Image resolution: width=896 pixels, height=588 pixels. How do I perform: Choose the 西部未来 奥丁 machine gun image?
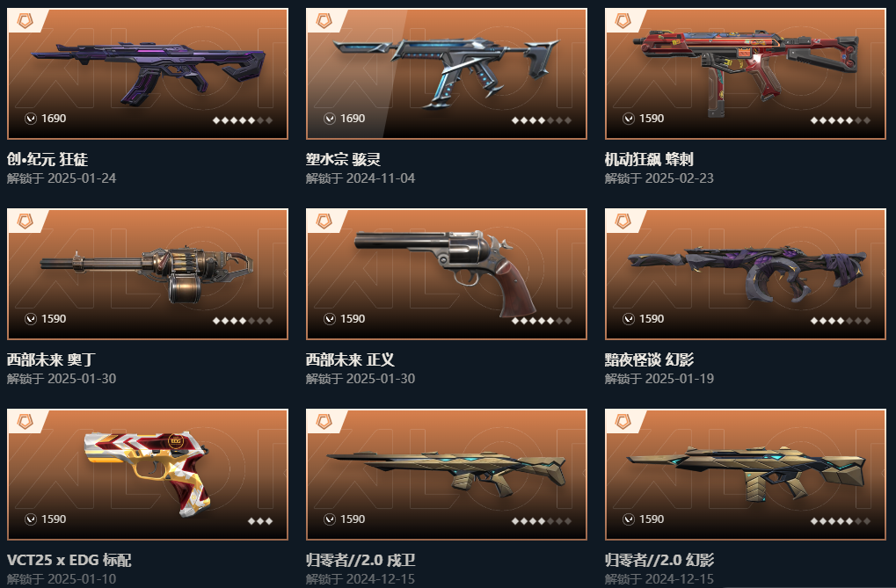(x=147, y=274)
